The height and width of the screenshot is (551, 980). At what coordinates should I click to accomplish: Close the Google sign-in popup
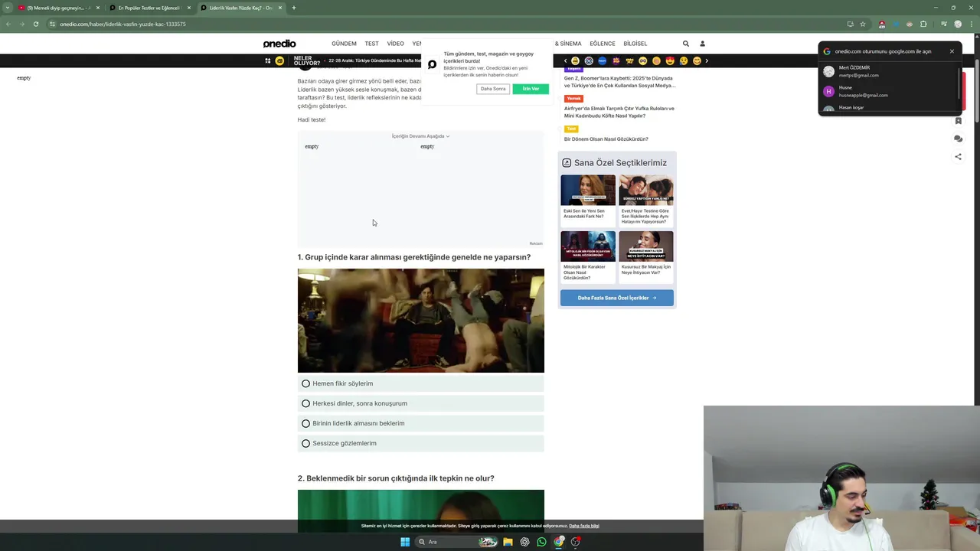[952, 51]
